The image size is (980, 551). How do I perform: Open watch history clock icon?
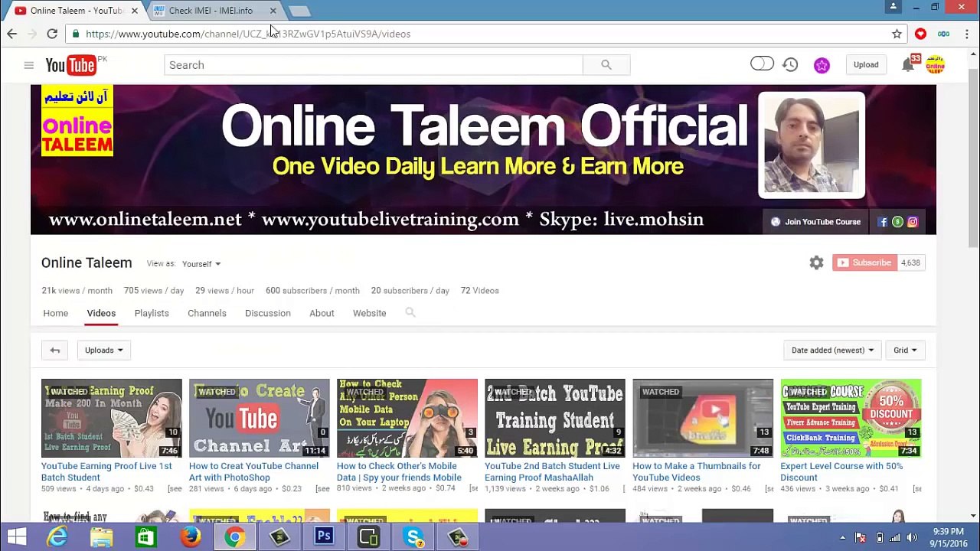pyautogui.click(x=790, y=65)
